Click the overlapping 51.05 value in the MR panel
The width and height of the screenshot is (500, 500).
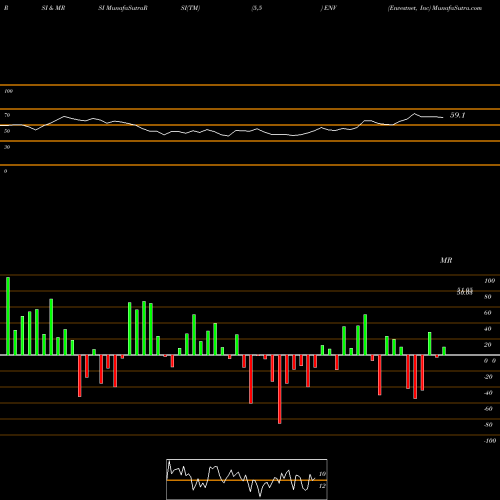pos(465,290)
